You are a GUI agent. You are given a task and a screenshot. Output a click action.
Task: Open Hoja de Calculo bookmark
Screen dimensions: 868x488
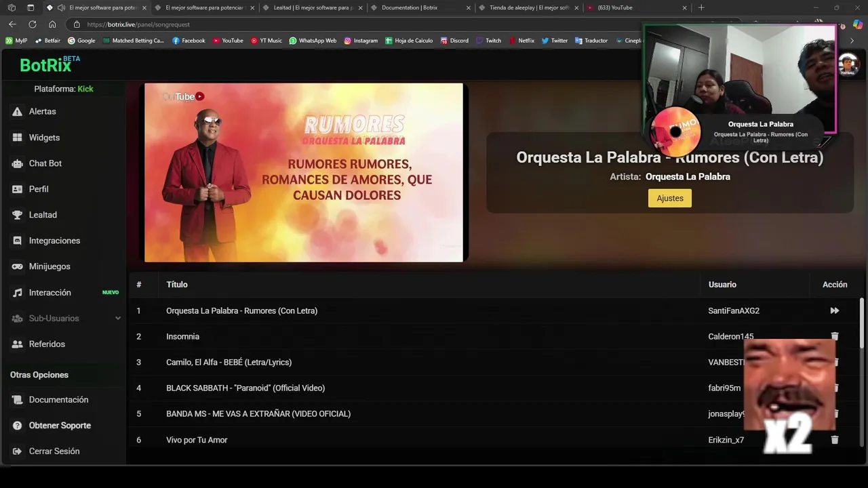tap(409, 41)
